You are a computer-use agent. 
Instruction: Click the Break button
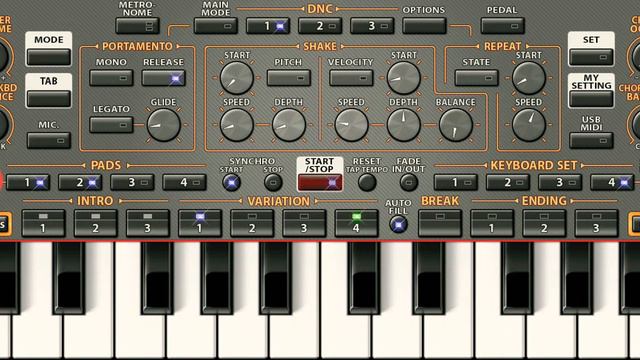(440, 223)
